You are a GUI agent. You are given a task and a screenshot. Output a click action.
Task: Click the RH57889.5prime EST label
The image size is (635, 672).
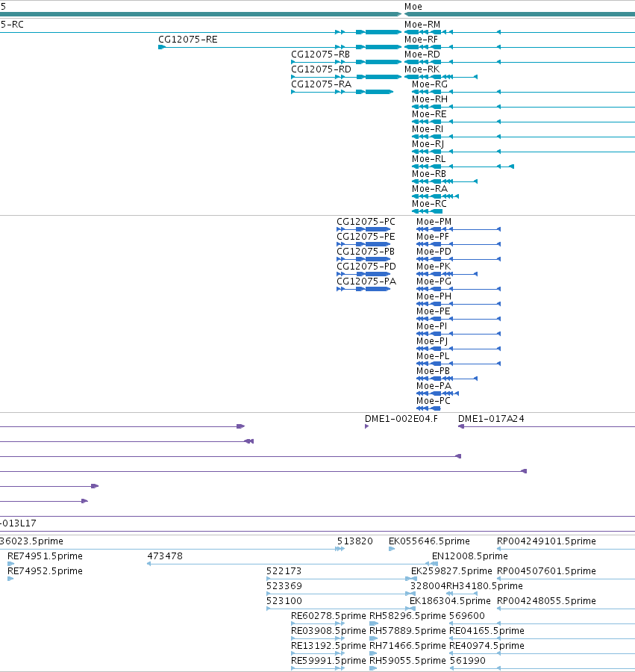(407, 631)
